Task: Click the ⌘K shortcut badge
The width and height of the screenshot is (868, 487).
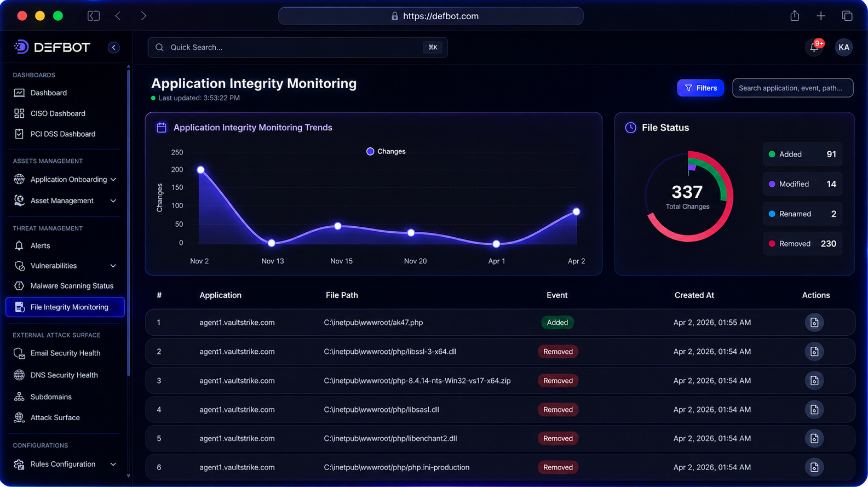Action: click(433, 47)
